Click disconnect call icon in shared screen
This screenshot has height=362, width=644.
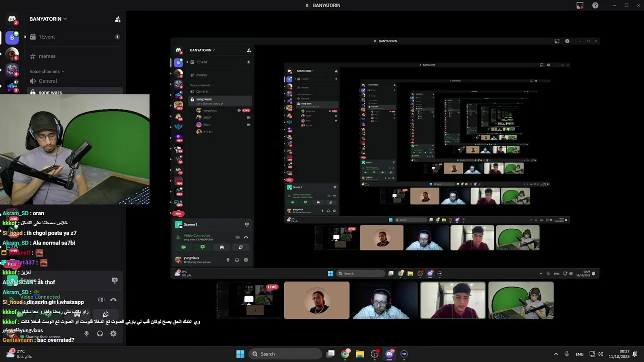tap(246, 237)
